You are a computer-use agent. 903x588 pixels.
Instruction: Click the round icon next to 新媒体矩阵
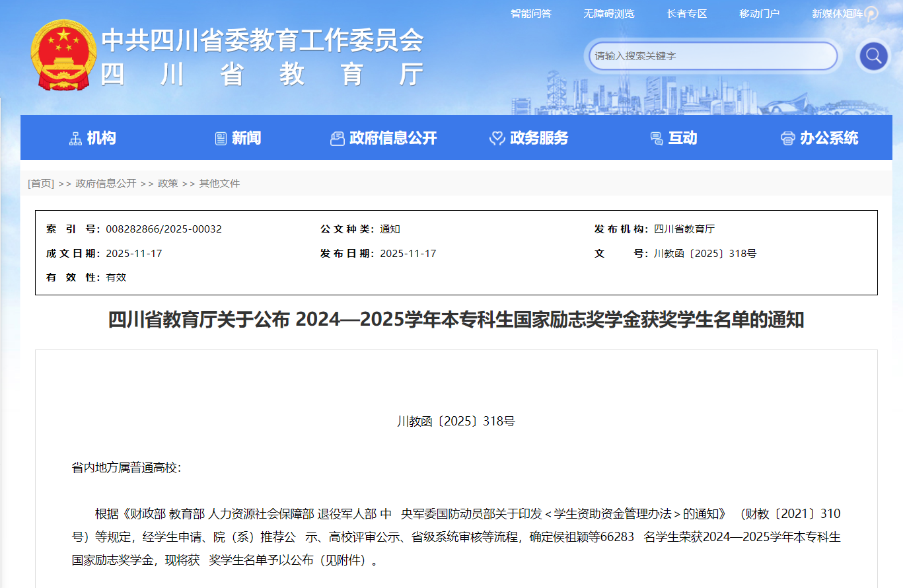pos(872,14)
